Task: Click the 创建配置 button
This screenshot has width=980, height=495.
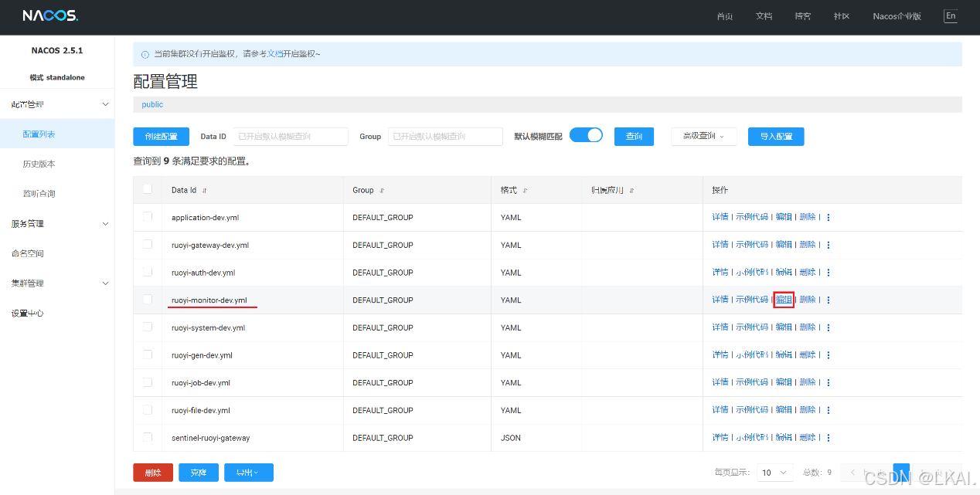Action: [161, 137]
